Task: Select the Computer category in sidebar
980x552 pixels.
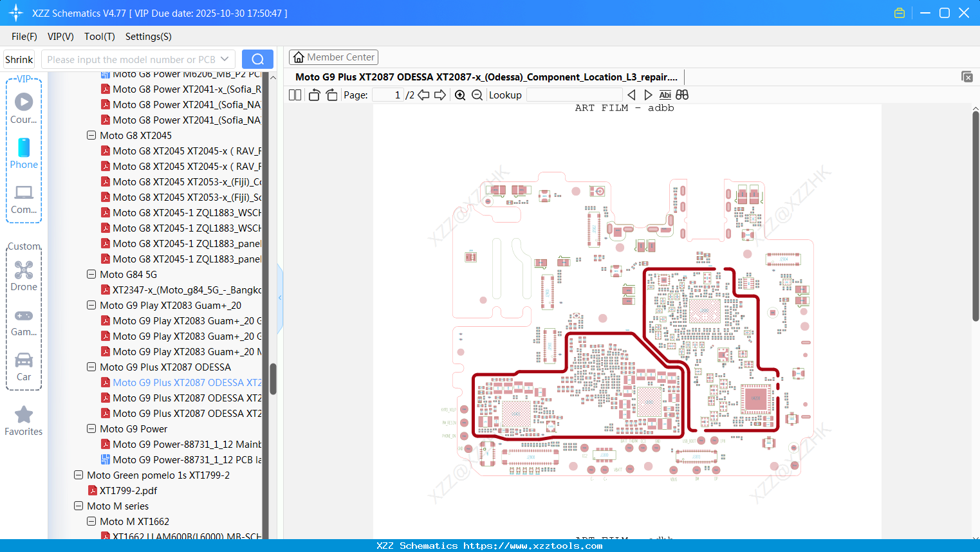Action: (24, 199)
